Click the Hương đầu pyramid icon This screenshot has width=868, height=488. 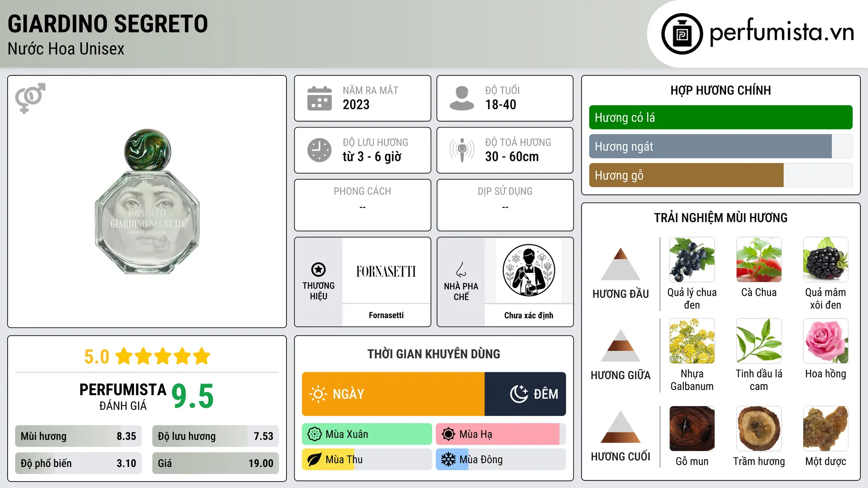(620, 264)
